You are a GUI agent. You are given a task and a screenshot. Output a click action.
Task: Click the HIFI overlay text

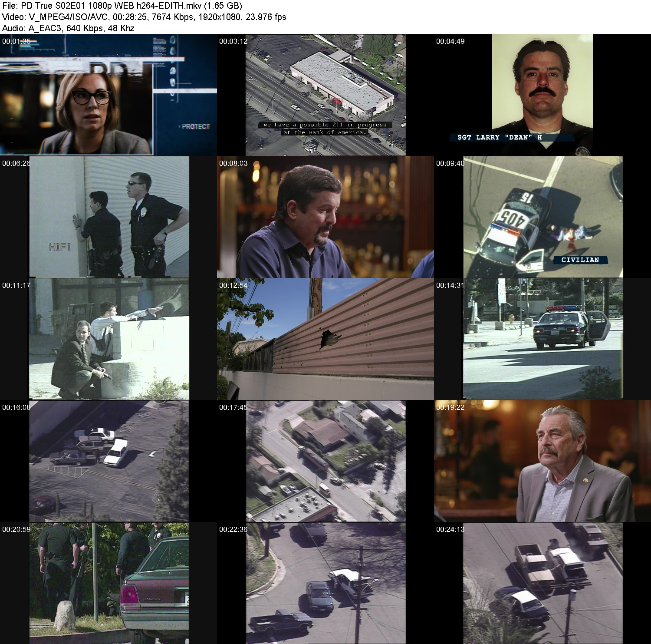[x=60, y=248]
